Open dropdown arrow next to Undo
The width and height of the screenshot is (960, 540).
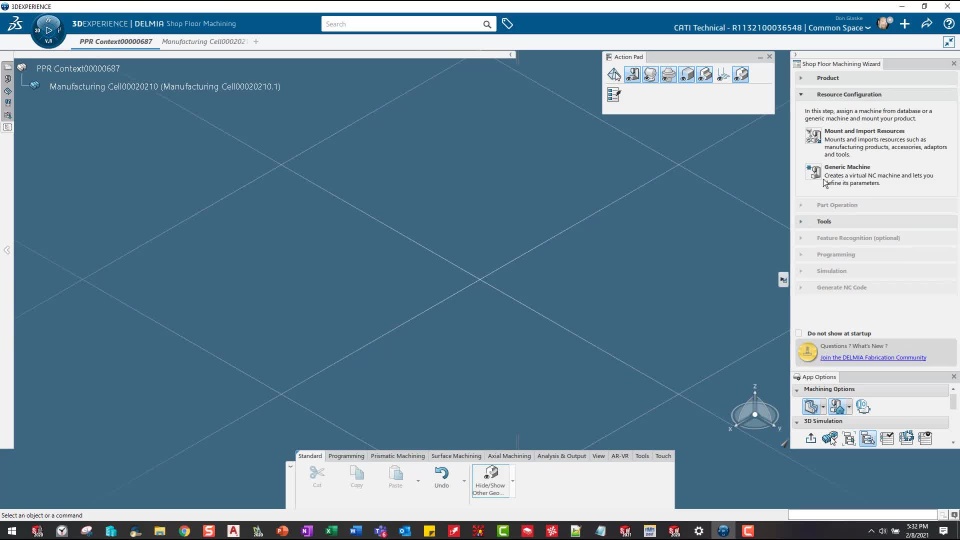(464, 481)
